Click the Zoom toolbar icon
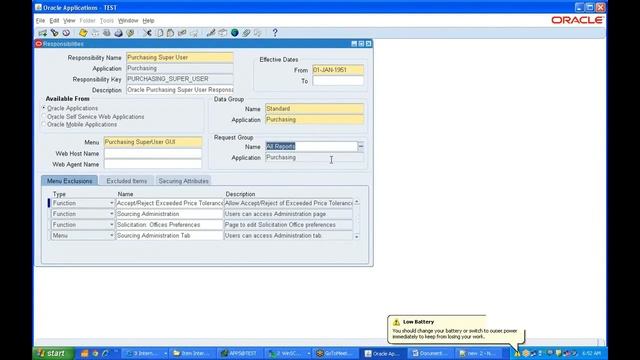640x360 pixels. [x=223, y=33]
